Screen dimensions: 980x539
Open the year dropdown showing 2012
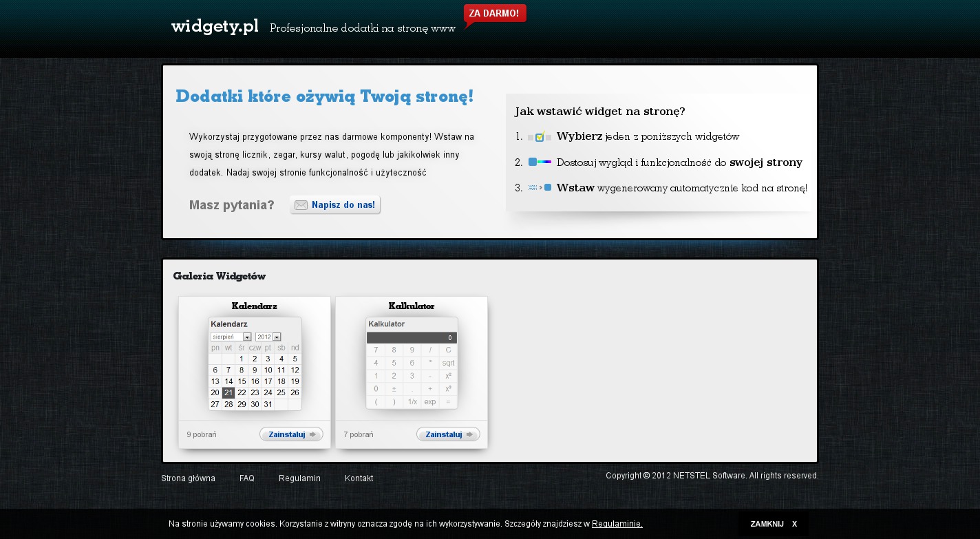(x=268, y=337)
